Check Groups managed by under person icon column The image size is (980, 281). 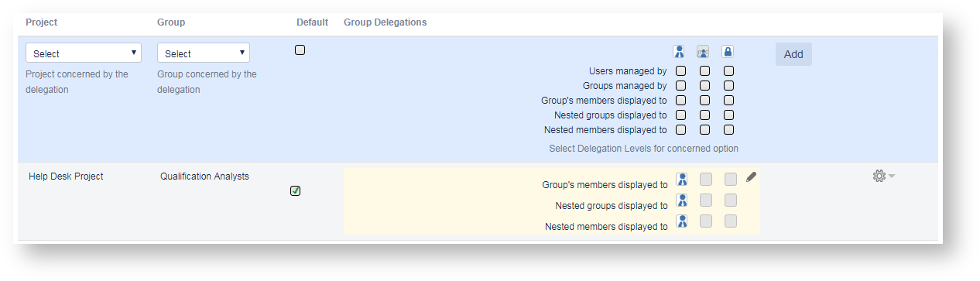[681, 86]
